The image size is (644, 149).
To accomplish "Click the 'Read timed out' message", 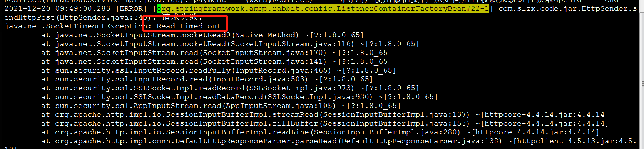I will pyautogui.click(x=189, y=26).
